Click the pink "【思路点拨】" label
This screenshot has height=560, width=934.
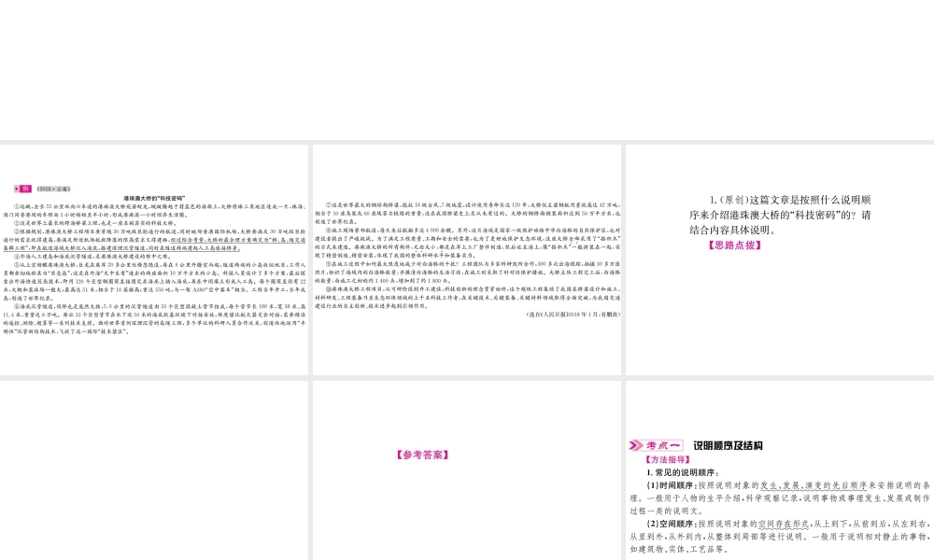(734, 245)
